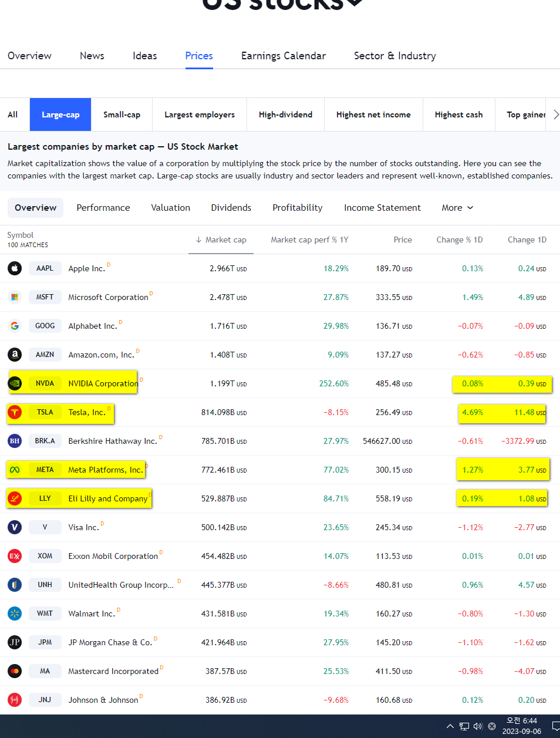Click the Amazon logo icon

click(15, 355)
